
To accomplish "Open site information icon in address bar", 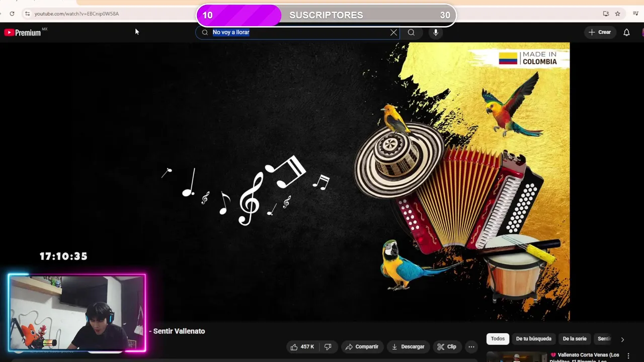I will (27, 14).
